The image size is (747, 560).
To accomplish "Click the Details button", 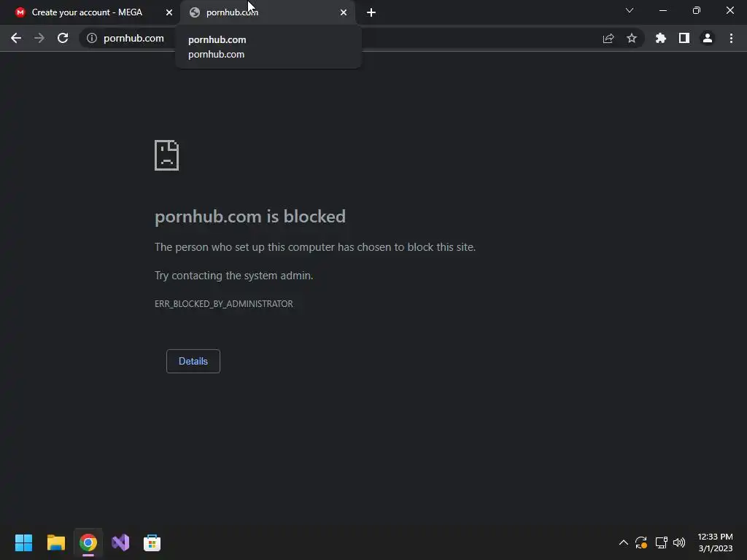I will pyautogui.click(x=193, y=361).
